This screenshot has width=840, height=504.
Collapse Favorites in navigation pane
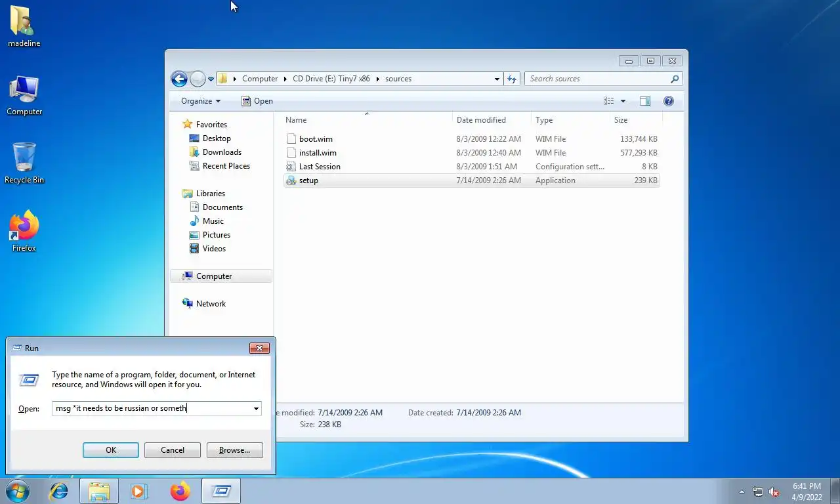click(x=211, y=125)
